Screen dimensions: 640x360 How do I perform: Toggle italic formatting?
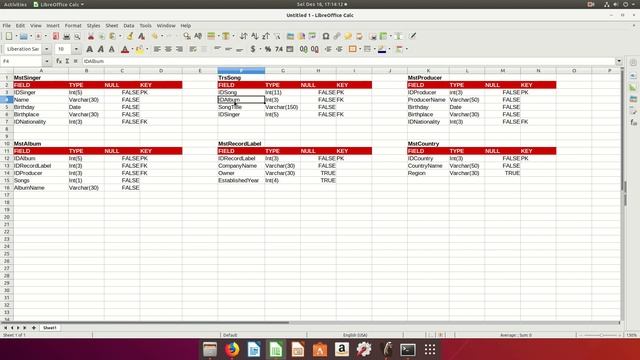pyautogui.click(x=100, y=49)
